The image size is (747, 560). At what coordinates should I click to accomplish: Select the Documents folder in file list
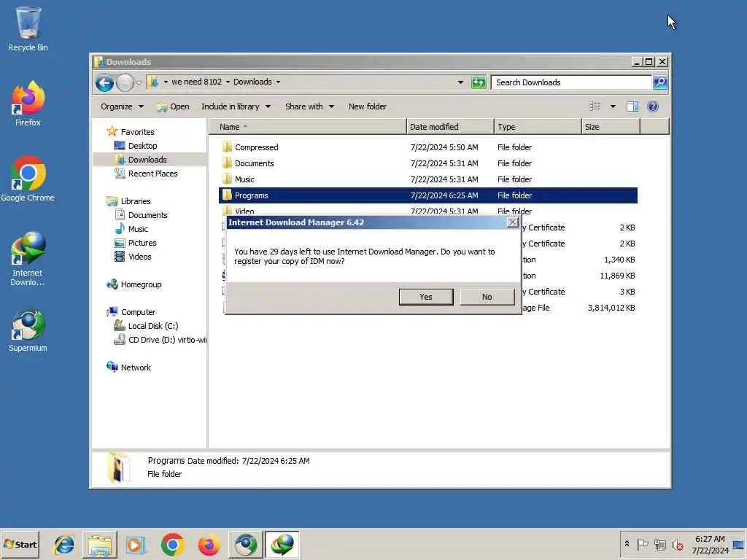point(427,163)
